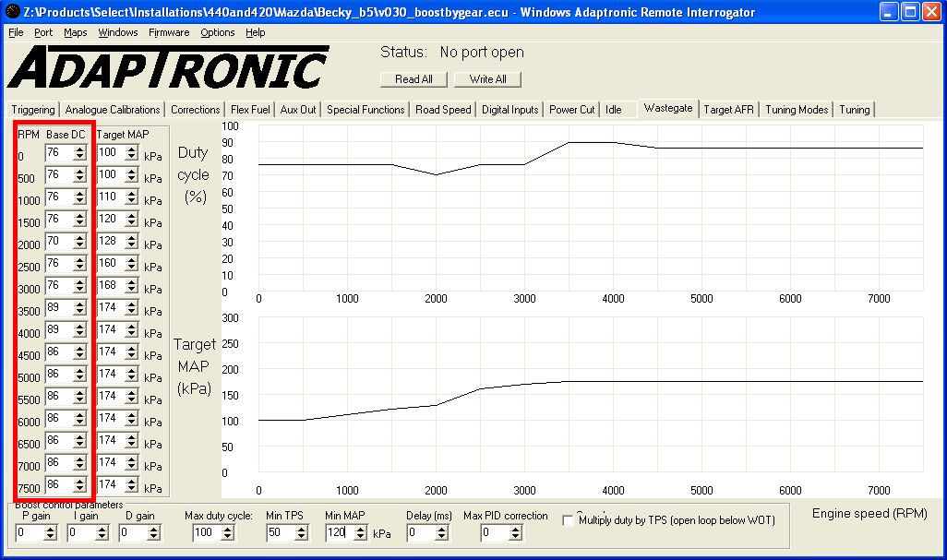The width and height of the screenshot is (947, 560).
Task: Decrease the Max duty cycle value
Action: tap(228, 536)
